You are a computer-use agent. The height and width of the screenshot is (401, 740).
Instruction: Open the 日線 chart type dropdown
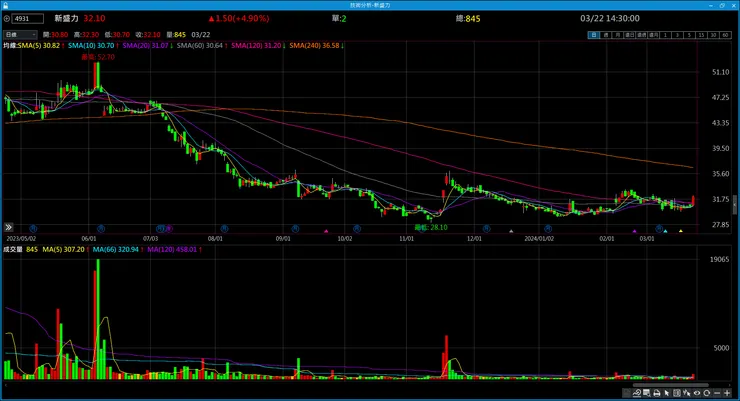20,34
